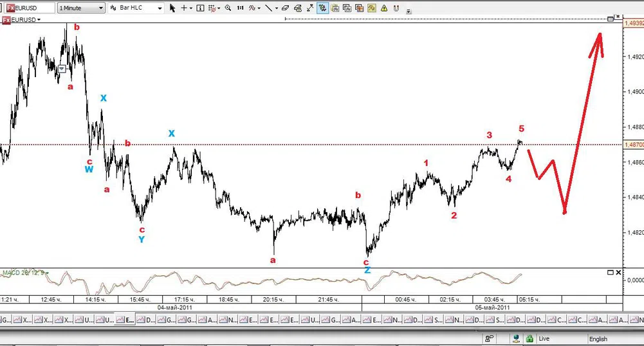Select the arrow pointer cursor tool

172,8
